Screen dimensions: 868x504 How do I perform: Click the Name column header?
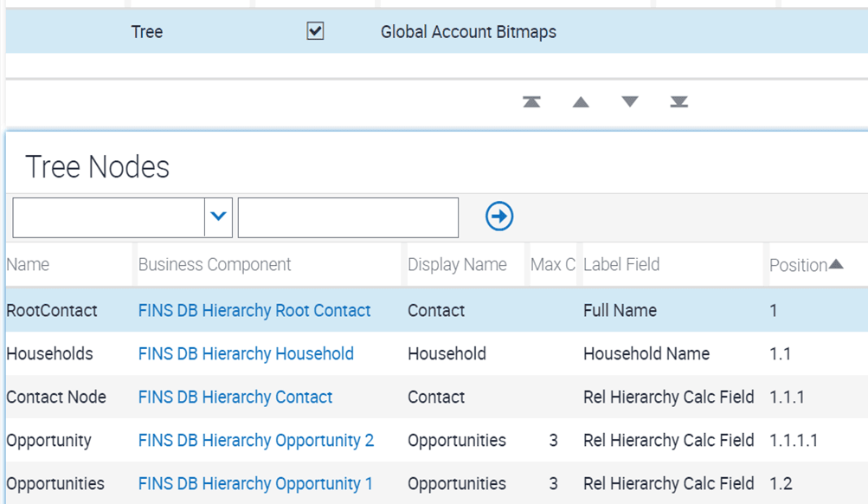click(x=28, y=265)
